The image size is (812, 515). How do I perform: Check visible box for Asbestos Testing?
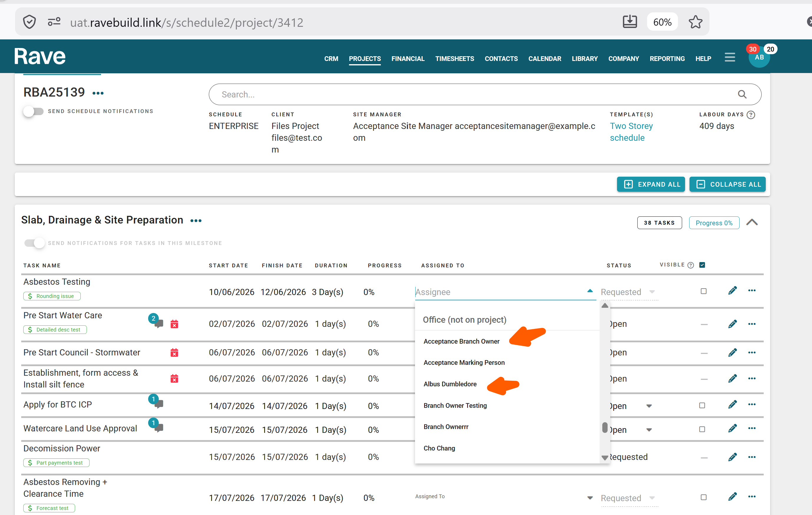pyautogui.click(x=703, y=291)
